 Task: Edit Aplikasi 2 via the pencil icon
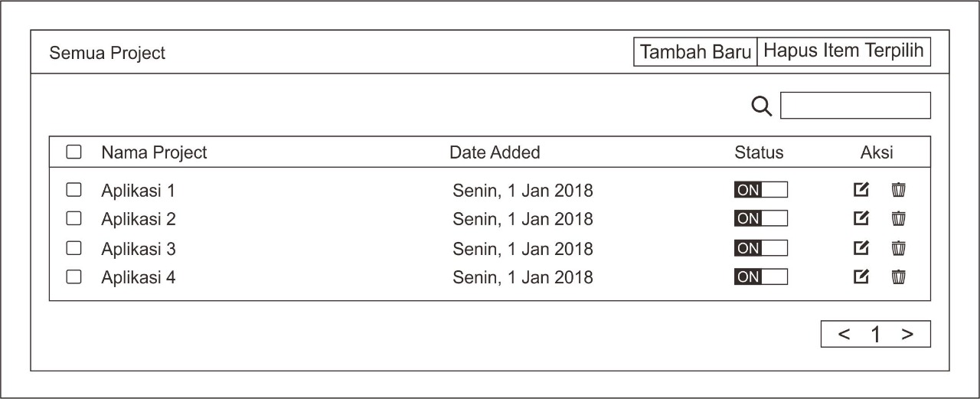pos(861,219)
